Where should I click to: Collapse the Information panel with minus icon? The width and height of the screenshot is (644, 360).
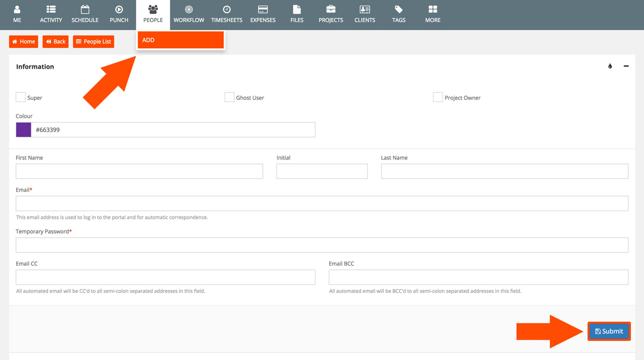(626, 66)
